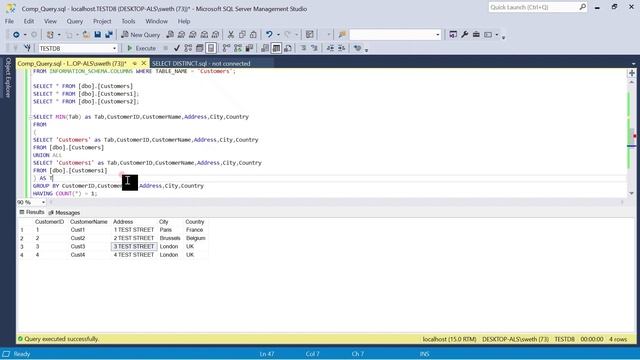Open the New Project dropdown arrow

(59, 35)
